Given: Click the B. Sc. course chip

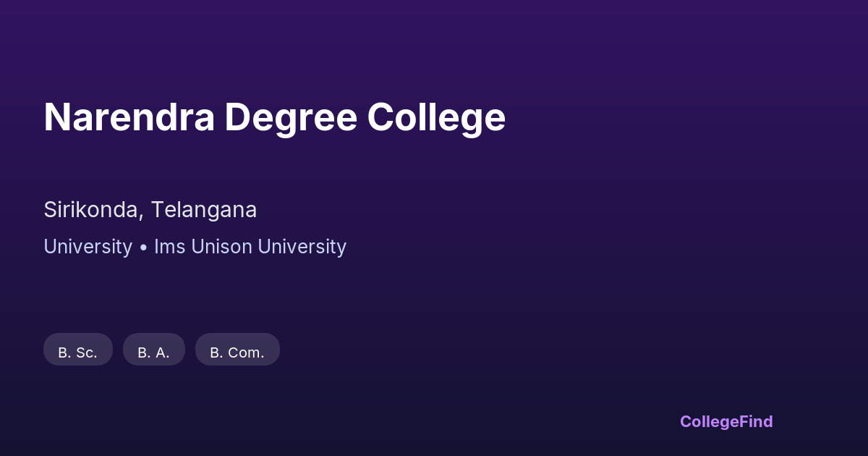Looking at the screenshot, I should coord(78,350).
